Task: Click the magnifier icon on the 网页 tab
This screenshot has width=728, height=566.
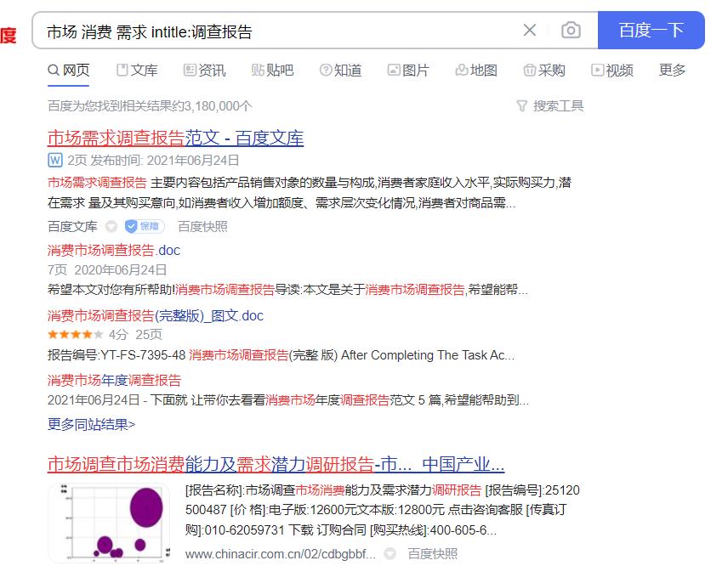Action: click(x=51, y=71)
